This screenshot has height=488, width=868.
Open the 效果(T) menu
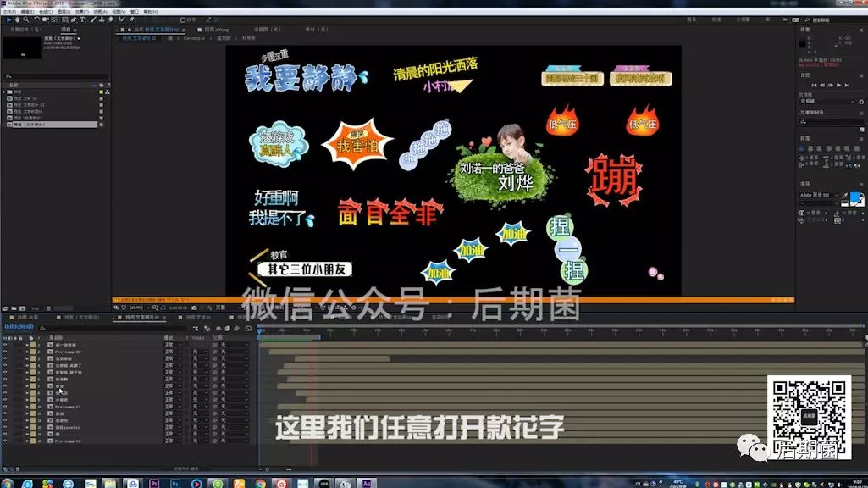(82, 12)
